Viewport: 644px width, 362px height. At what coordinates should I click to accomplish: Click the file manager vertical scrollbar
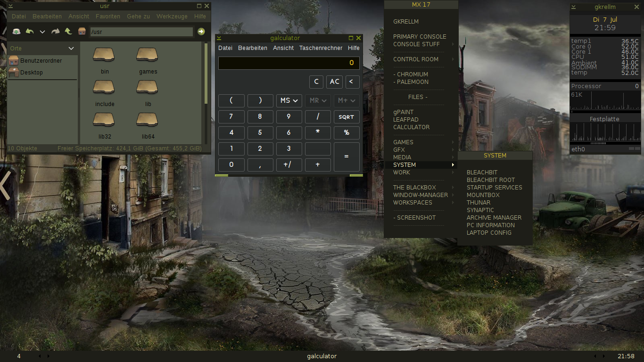206,73
